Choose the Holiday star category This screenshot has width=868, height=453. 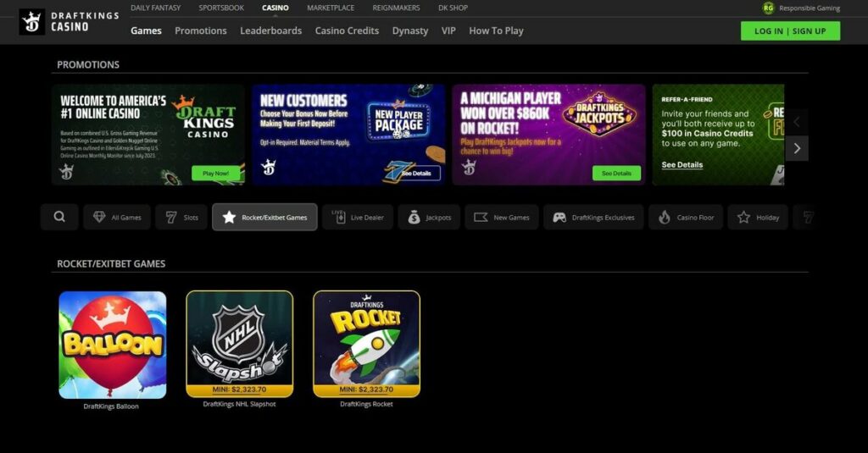coord(758,217)
